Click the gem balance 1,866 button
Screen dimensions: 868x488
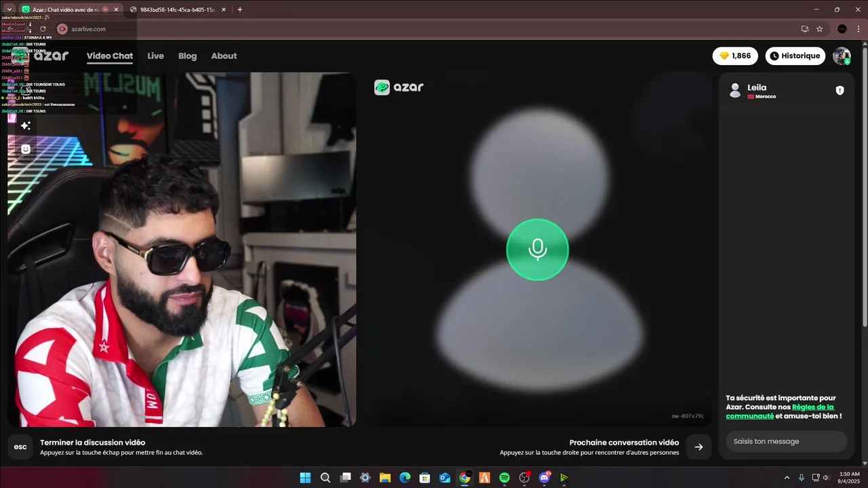coord(735,56)
